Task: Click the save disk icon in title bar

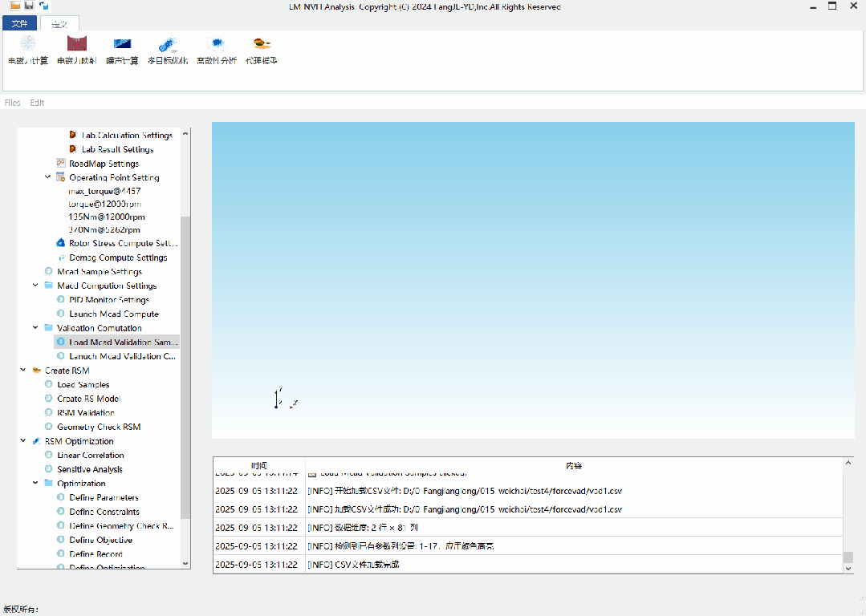Action: pyautogui.click(x=29, y=6)
